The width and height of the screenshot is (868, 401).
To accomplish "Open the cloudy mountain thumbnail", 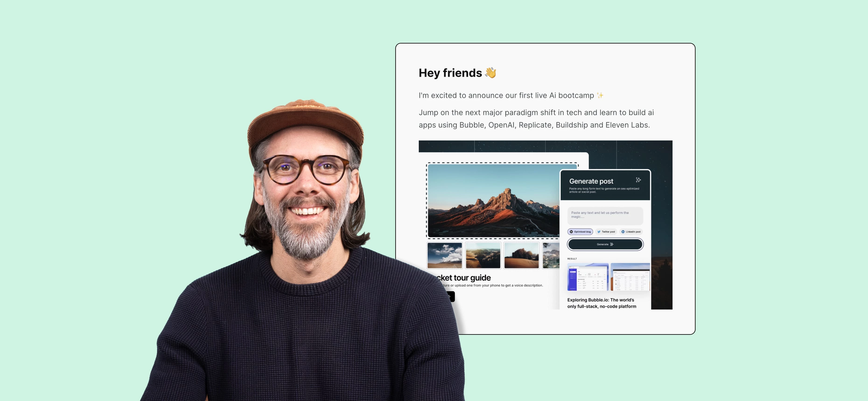I will click(444, 256).
